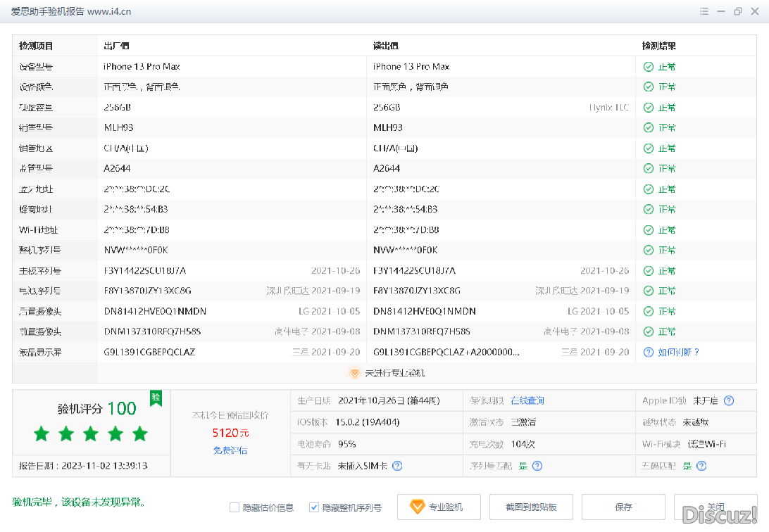The height and width of the screenshot is (532, 769).
Task: Click the green check icon for 设备型号 row
Action: pos(649,67)
